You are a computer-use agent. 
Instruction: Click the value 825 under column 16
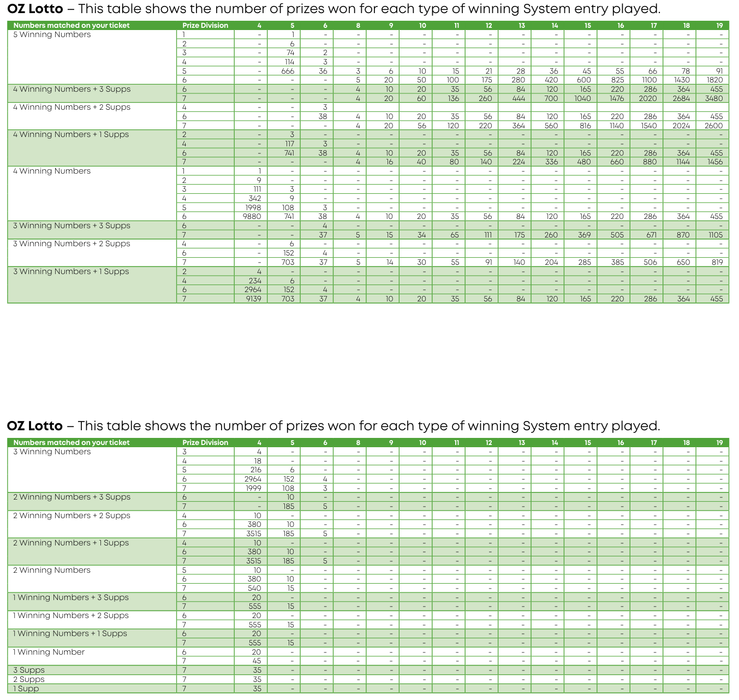[617, 80]
